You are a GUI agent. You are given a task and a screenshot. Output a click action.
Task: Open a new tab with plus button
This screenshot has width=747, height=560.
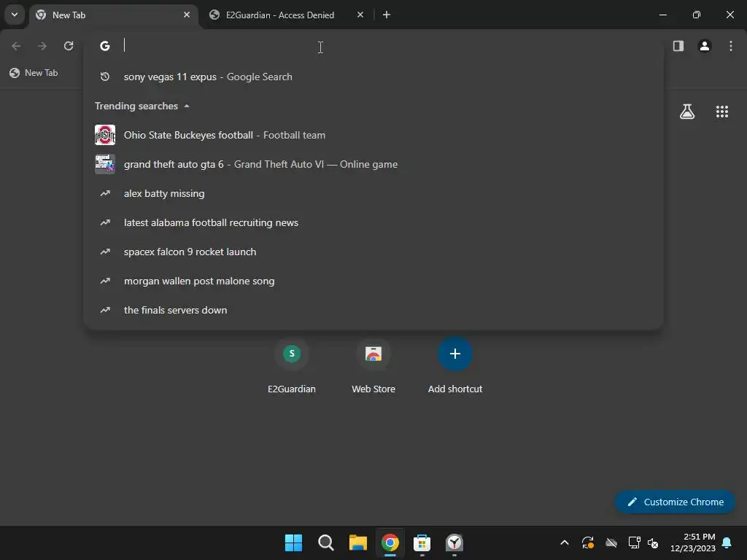tap(387, 15)
